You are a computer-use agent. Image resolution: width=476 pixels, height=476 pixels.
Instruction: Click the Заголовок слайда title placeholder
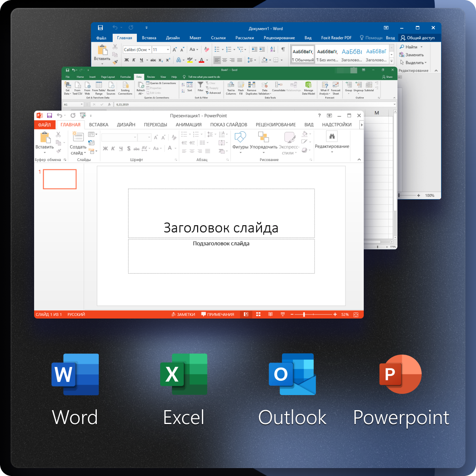[x=221, y=213]
